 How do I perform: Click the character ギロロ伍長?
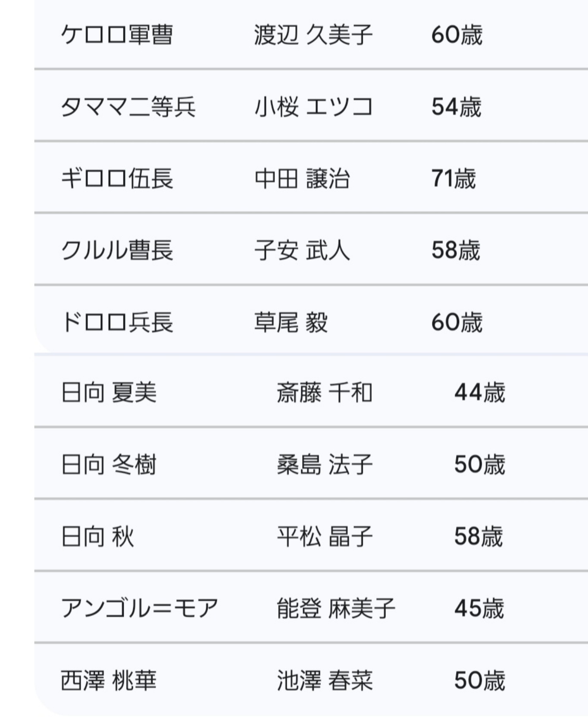[x=117, y=179]
